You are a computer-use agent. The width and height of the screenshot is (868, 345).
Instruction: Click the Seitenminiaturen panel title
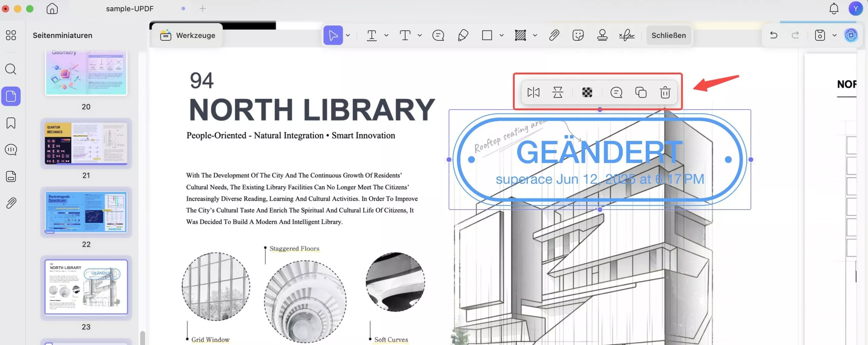click(x=62, y=35)
